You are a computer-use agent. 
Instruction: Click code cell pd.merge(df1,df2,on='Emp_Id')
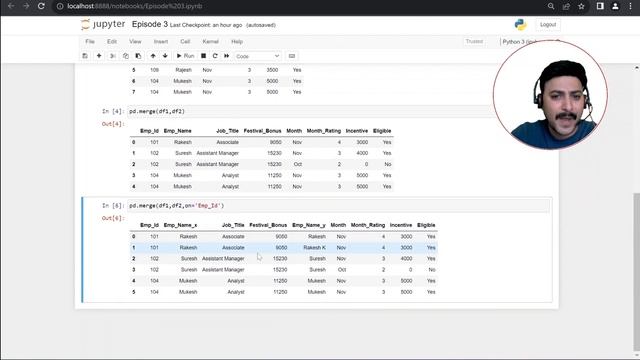(x=338, y=206)
